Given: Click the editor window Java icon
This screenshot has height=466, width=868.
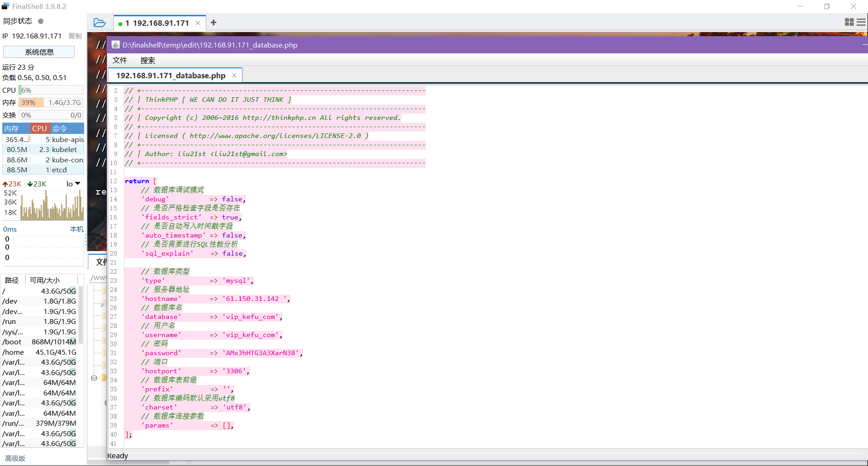Looking at the screenshot, I should point(115,45).
